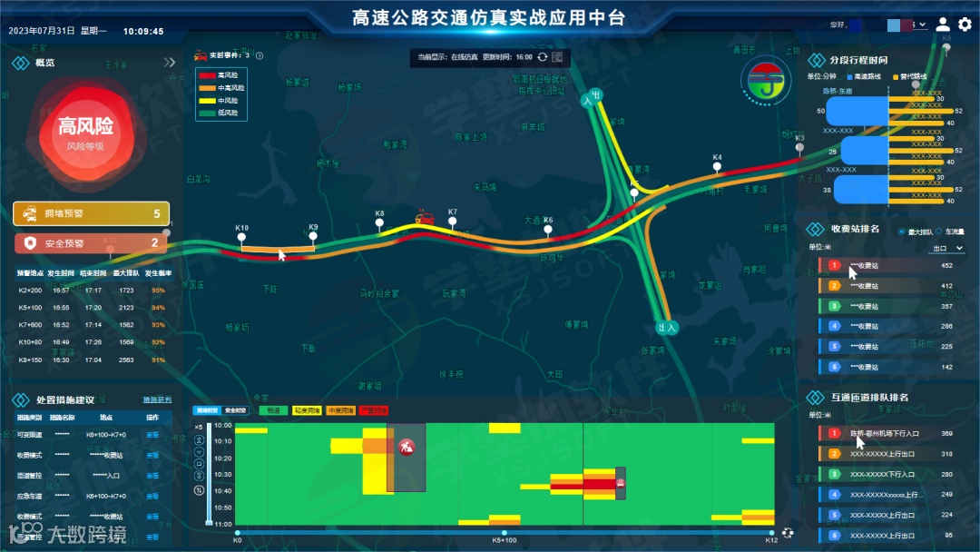
Task: Refresh the simulation with the reload icon
Action: (x=543, y=57)
